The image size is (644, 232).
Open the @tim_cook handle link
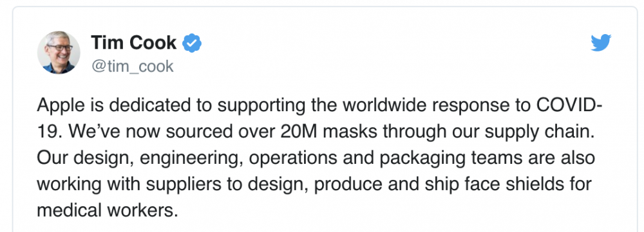click(x=133, y=66)
